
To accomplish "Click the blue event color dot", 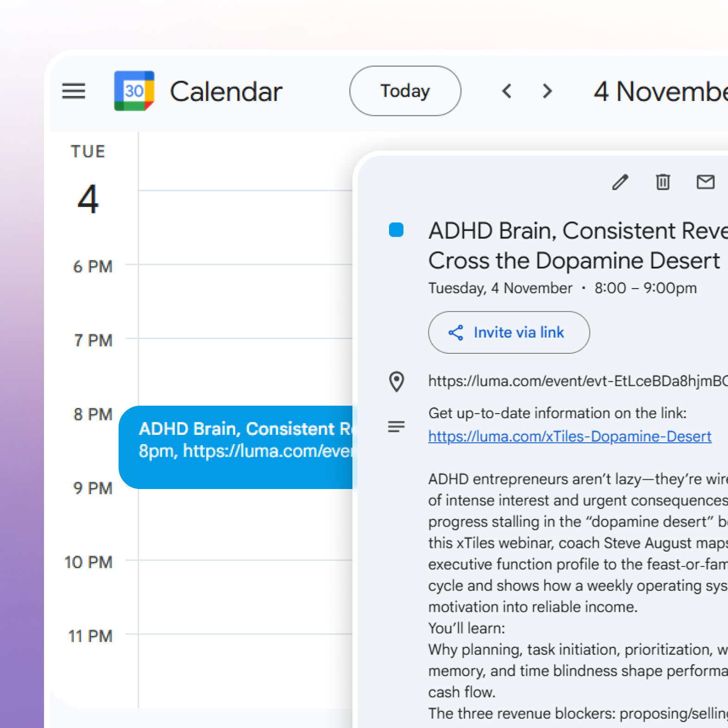I will coord(396,230).
